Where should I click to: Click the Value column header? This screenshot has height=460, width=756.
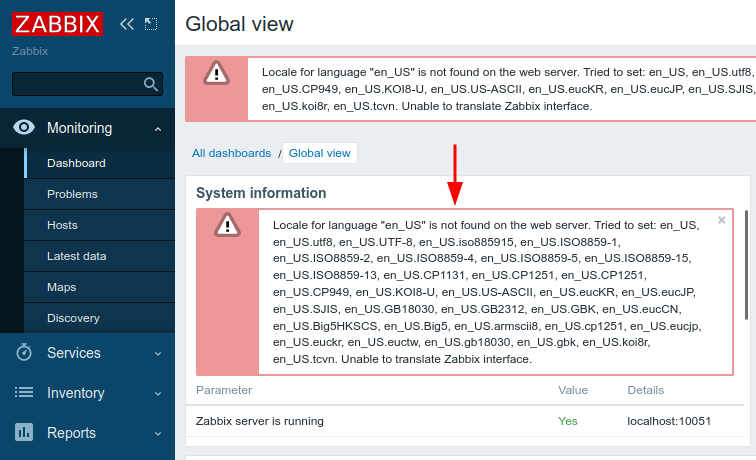click(x=573, y=390)
